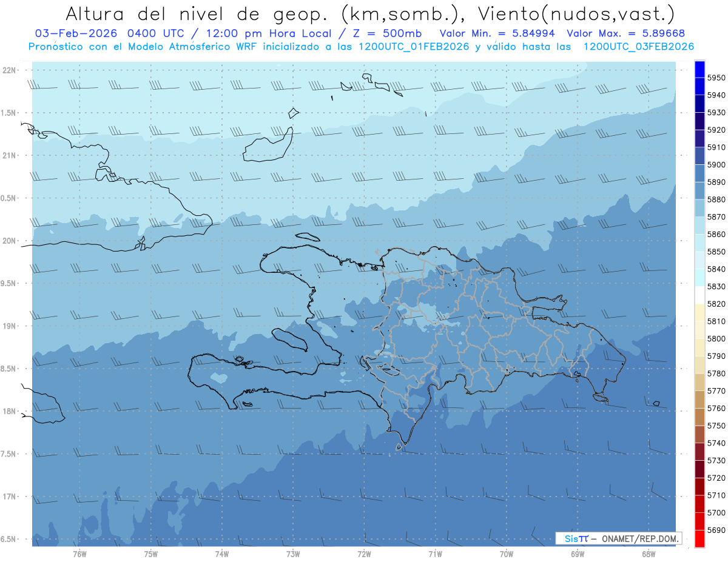Screen dimensions: 728x562
Task: Click the 71W longitude axis label
Action: coord(435,554)
